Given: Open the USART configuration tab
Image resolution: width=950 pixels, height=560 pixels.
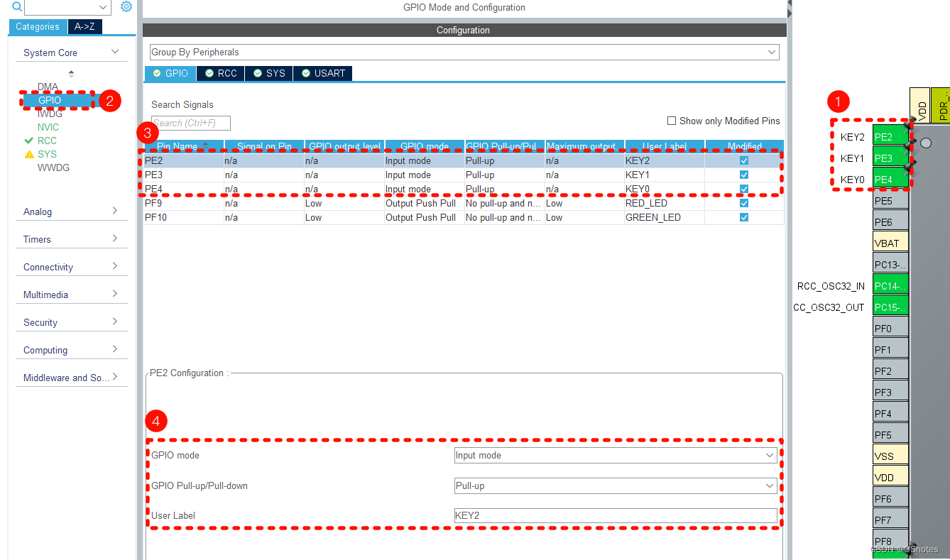Looking at the screenshot, I should pos(323,73).
